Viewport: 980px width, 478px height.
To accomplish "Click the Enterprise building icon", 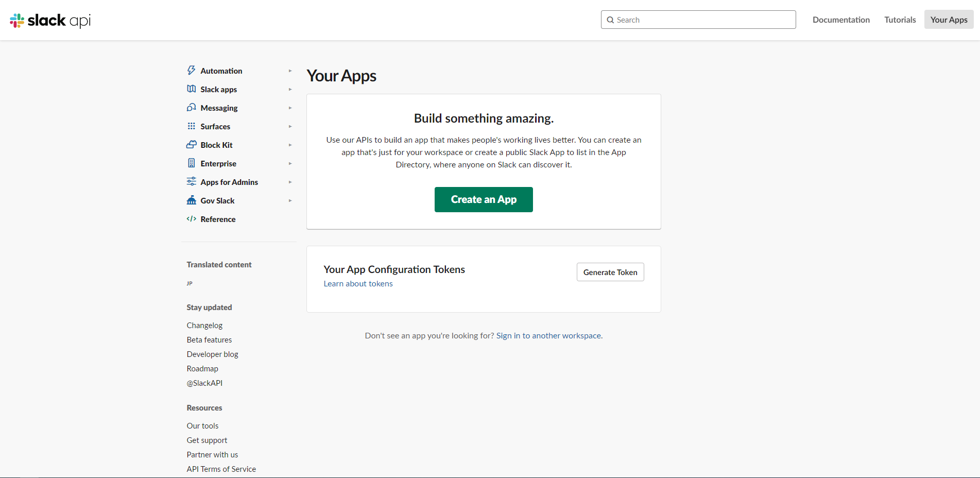I will coord(191,163).
